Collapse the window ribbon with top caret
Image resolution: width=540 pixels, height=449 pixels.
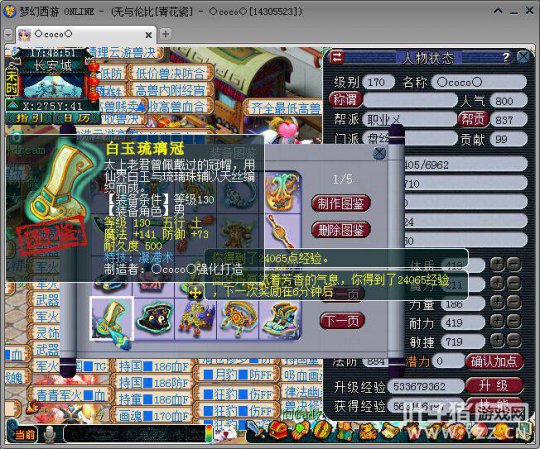498,11
